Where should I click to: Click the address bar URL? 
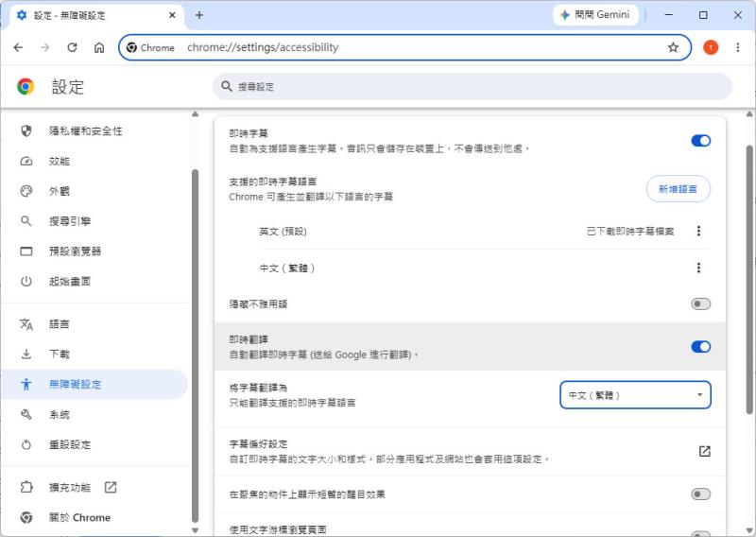(263, 47)
